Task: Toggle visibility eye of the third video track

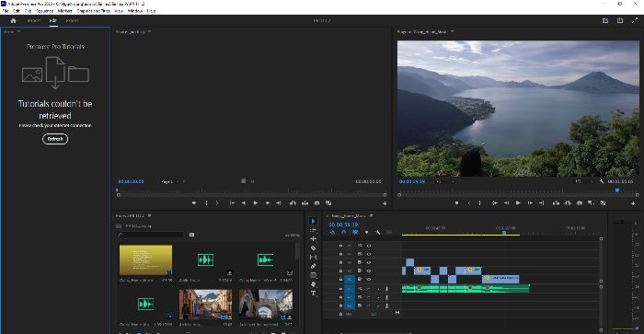Action: coord(369,262)
